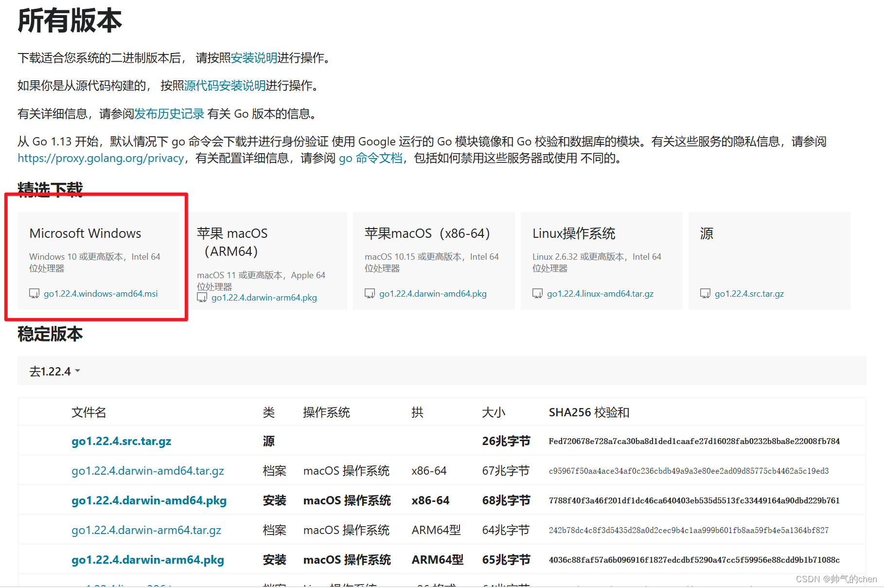Open https://proxy.golang.org/privacy link
Screen dimensions: 884x588
click(101, 158)
